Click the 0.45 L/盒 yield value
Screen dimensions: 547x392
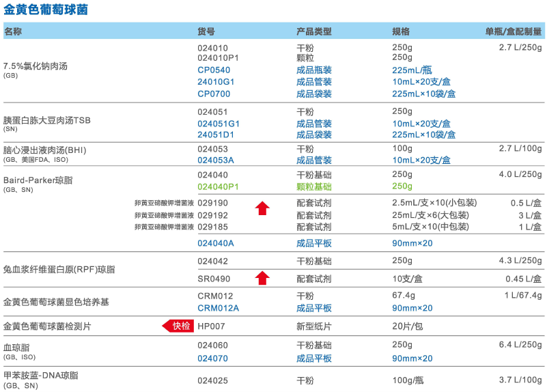[x=524, y=279]
